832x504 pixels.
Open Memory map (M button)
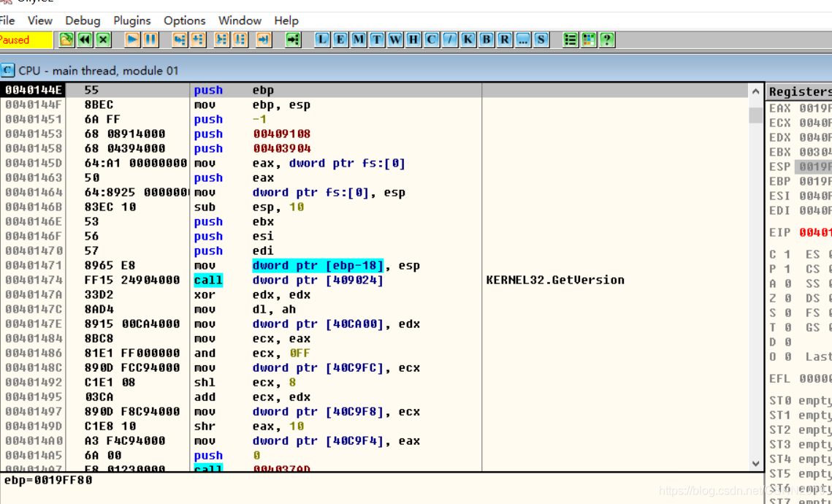tap(359, 39)
